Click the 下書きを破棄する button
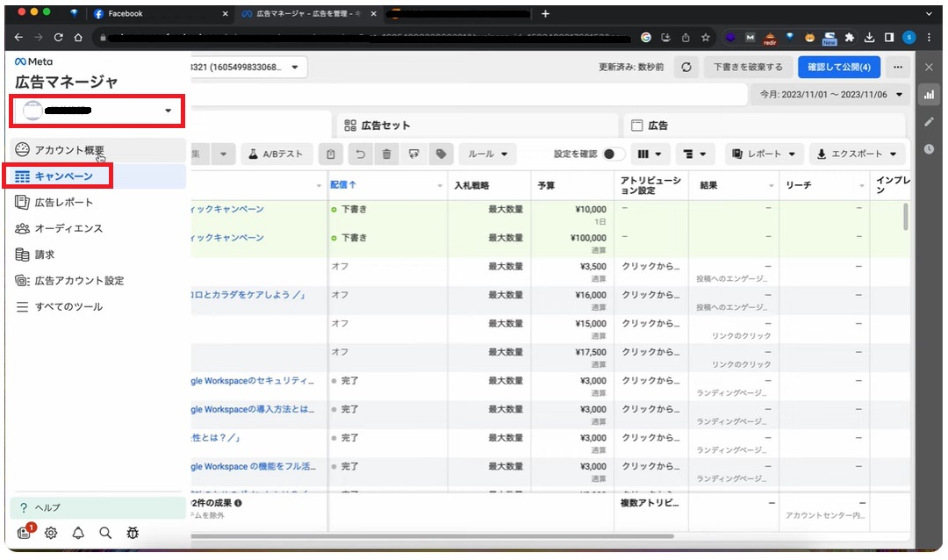This screenshot has height=560, width=948. tap(747, 67)
